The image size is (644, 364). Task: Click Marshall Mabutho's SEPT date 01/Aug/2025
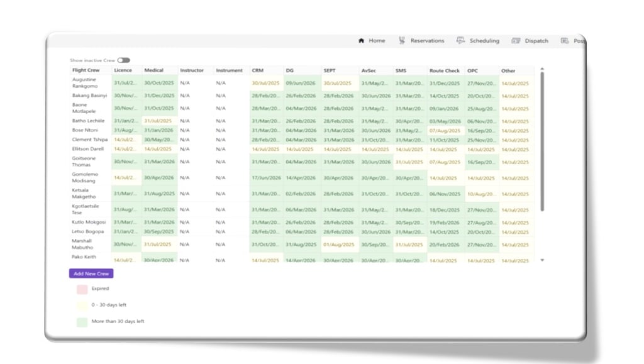point(338,245)
